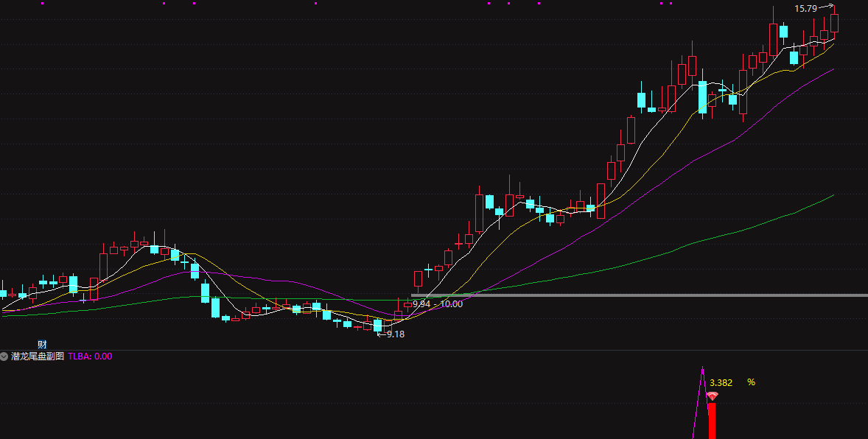
Task: Select the right end of green average line
Action: pyautogui.click(x=833, y=196)
